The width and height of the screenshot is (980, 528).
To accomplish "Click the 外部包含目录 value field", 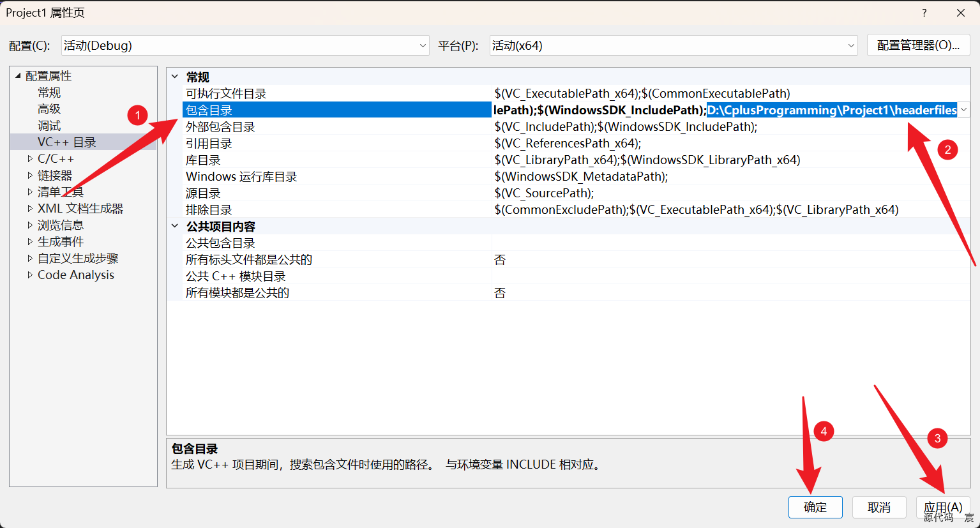I will pos(731,126).
